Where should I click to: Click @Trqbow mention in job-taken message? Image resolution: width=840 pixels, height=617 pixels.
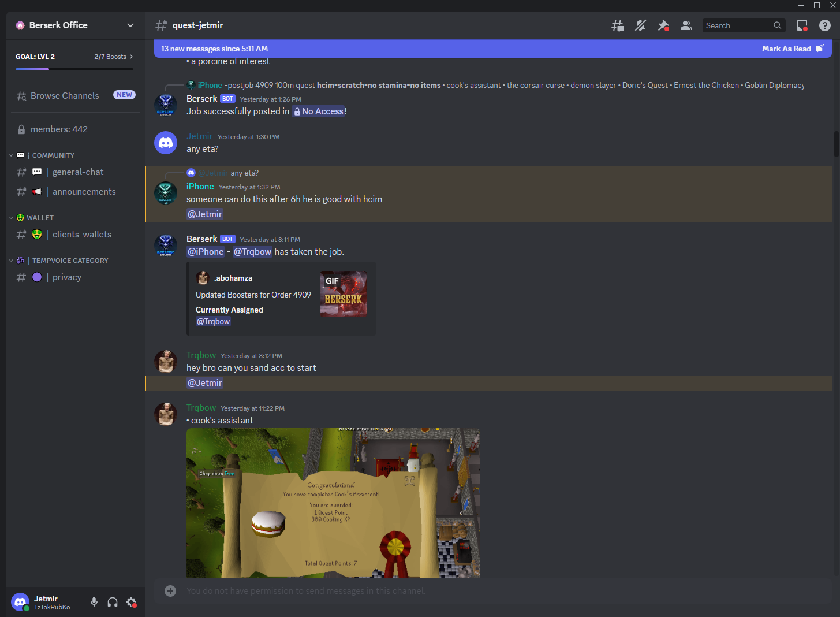(x=252, y=252)
